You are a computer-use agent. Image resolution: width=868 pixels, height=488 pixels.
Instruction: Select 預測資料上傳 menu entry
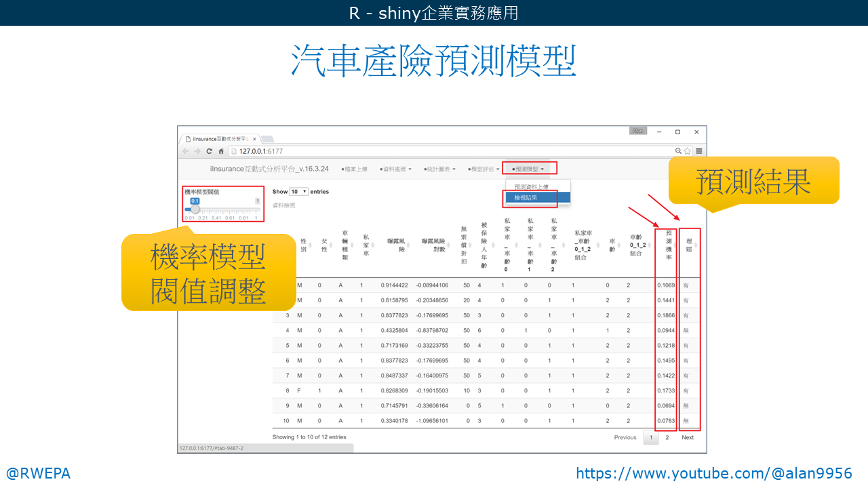[531, 186]
